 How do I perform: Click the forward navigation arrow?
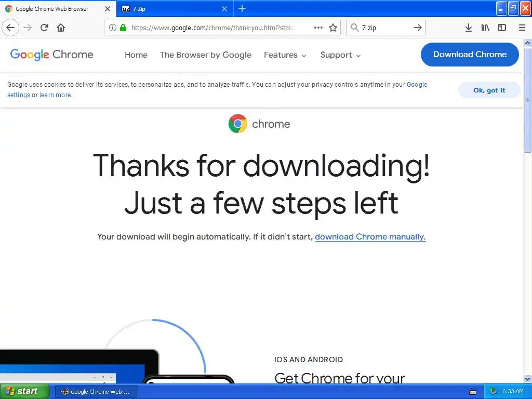[x=28, y=28]
